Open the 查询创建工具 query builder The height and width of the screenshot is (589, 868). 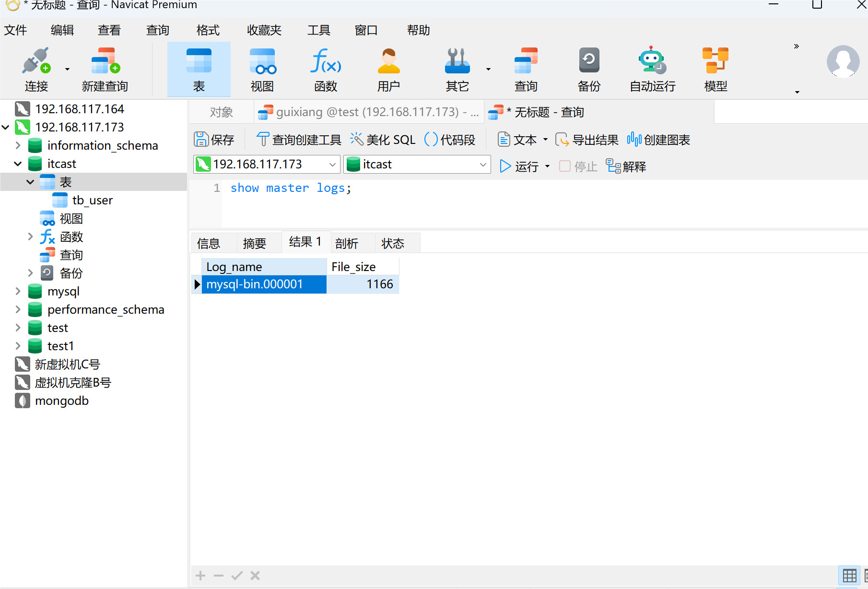point(299,140)
